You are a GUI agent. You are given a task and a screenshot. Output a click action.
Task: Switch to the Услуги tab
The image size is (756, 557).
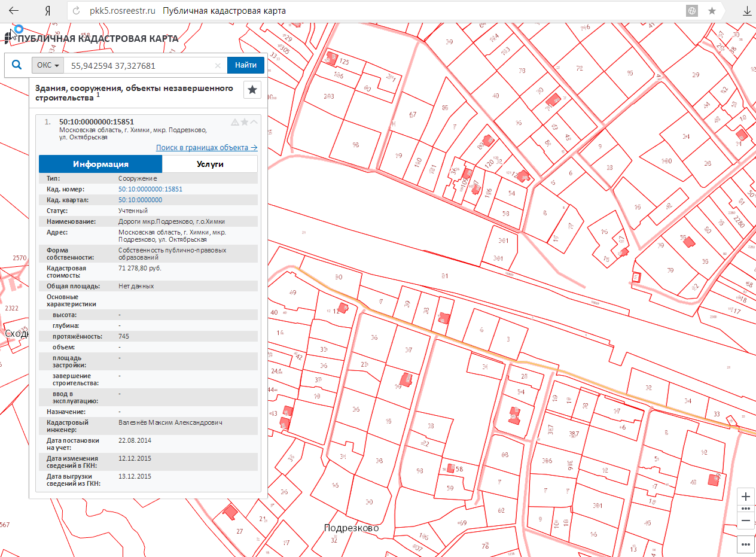pyautogui.click(x=210, y=164)
